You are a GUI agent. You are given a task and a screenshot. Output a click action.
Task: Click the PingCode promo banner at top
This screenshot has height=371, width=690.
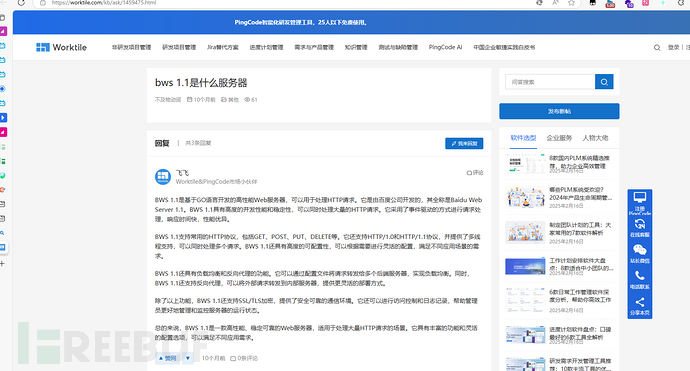[x=301, y=22]
